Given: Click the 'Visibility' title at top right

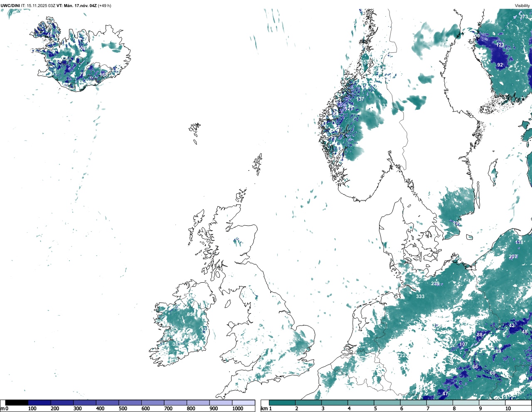Looking at the screenshot, I should pyautogui.click(x=522, y=6).
